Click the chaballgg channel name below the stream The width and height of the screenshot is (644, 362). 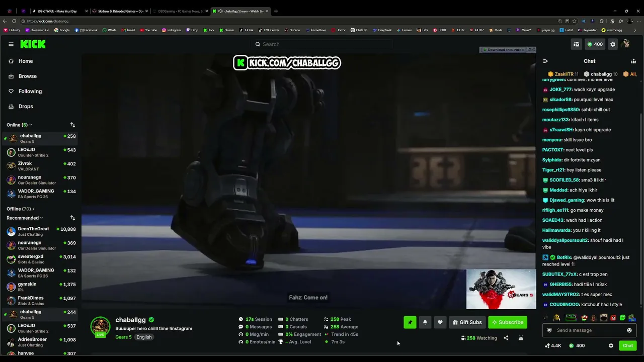[x=130, y=320]
